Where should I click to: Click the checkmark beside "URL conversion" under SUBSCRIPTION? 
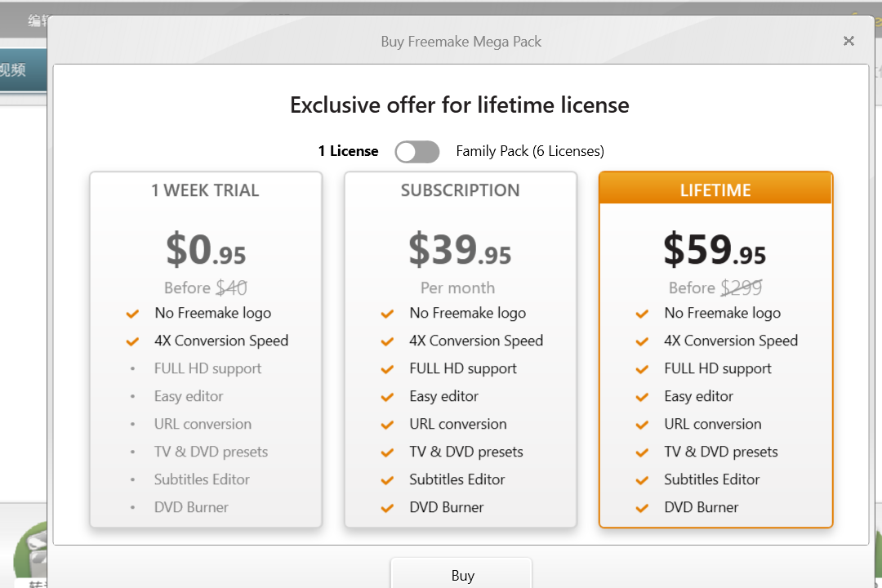387,424
